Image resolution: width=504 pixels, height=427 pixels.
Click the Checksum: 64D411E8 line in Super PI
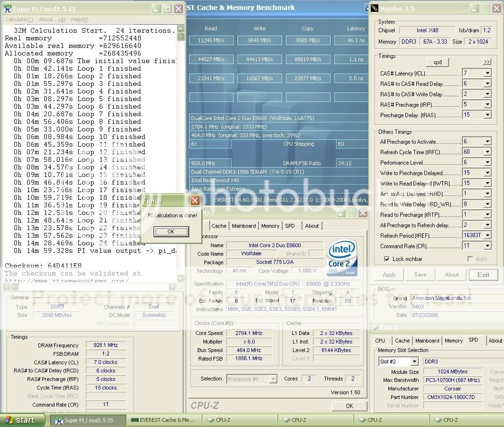coord(43,266)
